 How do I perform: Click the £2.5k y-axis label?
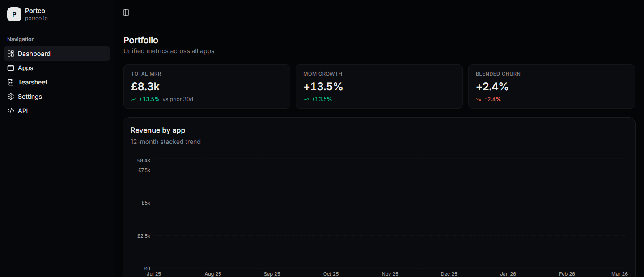click(144, 236)
